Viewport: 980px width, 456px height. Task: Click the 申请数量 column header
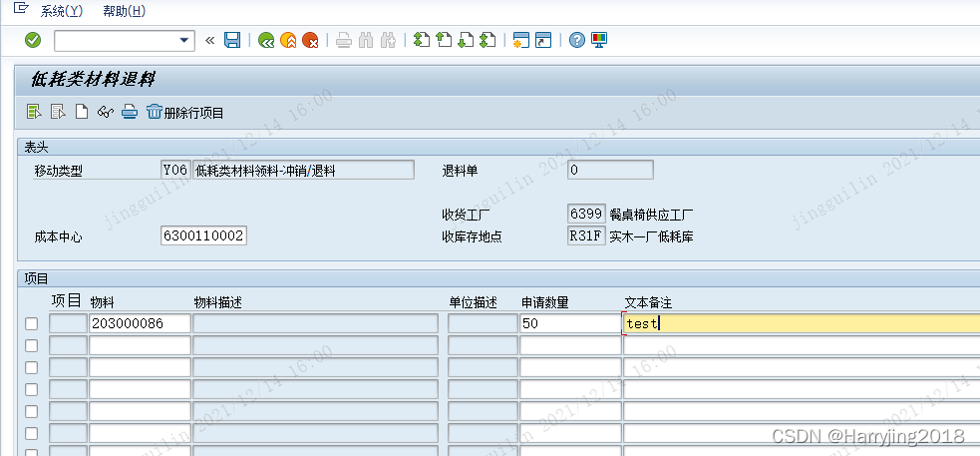coord(545,302)
